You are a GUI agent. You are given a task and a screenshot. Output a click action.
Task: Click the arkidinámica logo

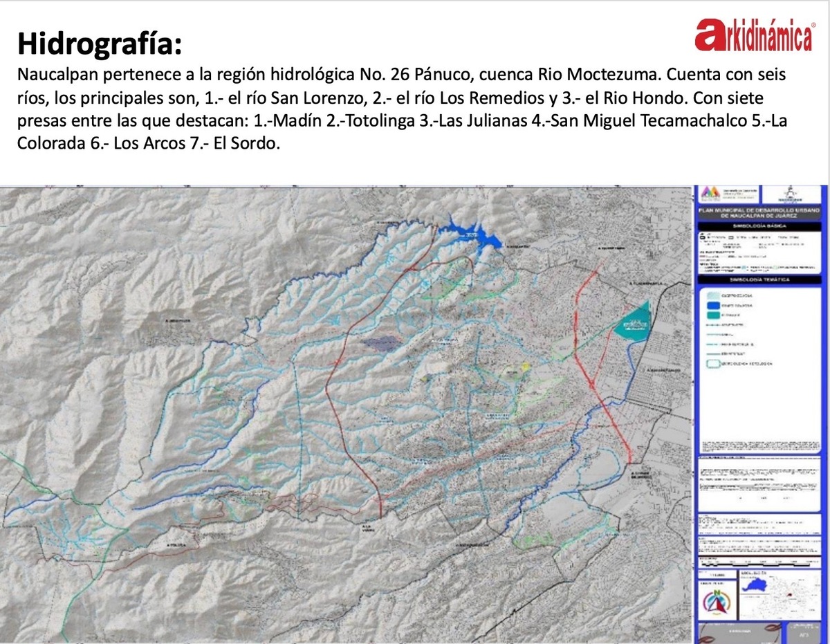pyautogui.click(x=755, y=35)
